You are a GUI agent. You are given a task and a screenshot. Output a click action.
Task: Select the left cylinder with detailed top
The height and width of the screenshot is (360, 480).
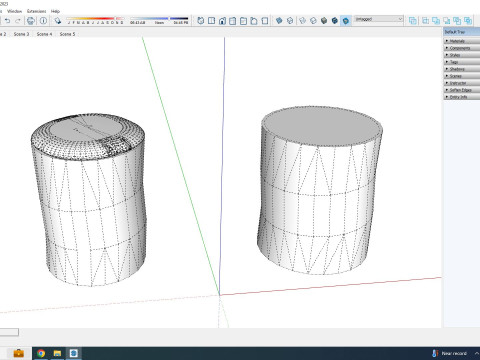[90, 200]
